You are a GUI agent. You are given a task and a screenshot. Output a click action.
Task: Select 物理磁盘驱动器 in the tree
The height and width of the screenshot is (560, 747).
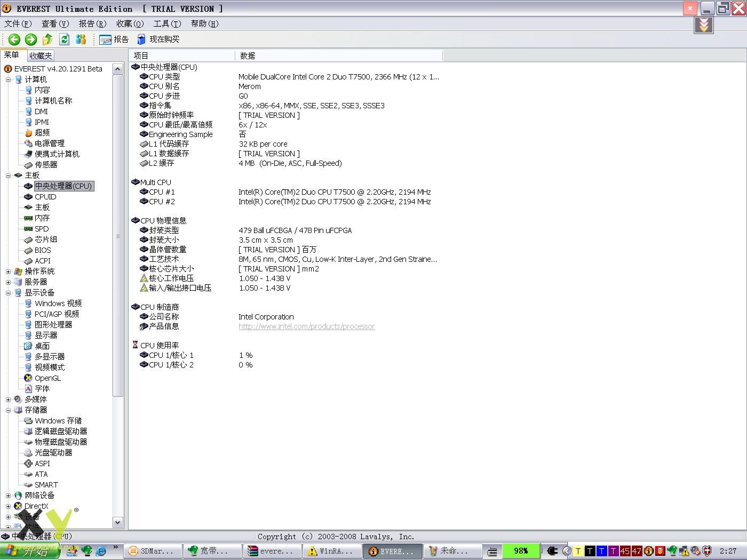(x=61, y=442)
